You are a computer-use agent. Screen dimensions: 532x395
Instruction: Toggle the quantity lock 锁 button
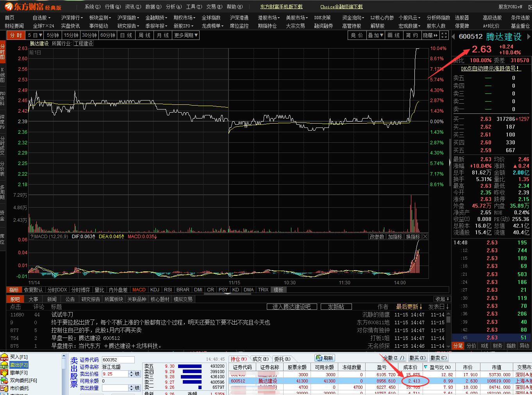coord(137,388)
